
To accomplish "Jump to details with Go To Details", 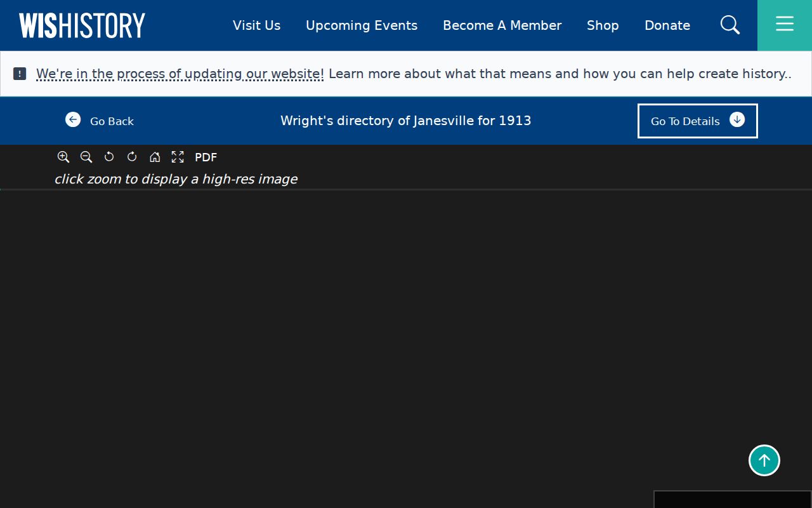I will [x=697, y=121].
